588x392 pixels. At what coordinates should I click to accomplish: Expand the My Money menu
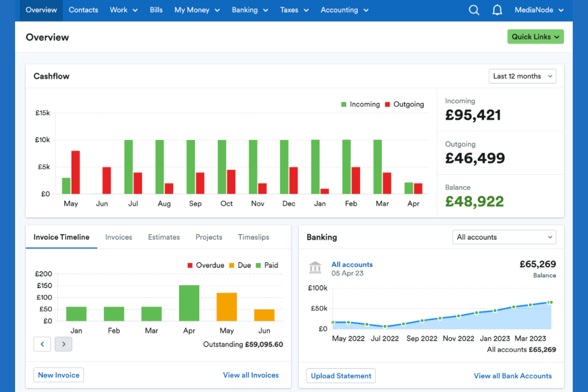[x=197, y=10]
